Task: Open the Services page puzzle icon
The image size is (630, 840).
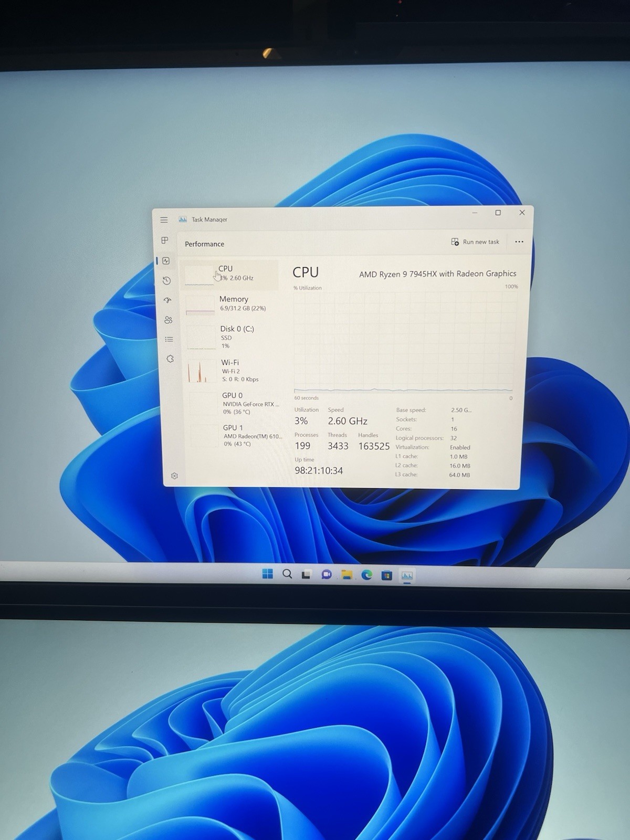Action: coord(170,359)
